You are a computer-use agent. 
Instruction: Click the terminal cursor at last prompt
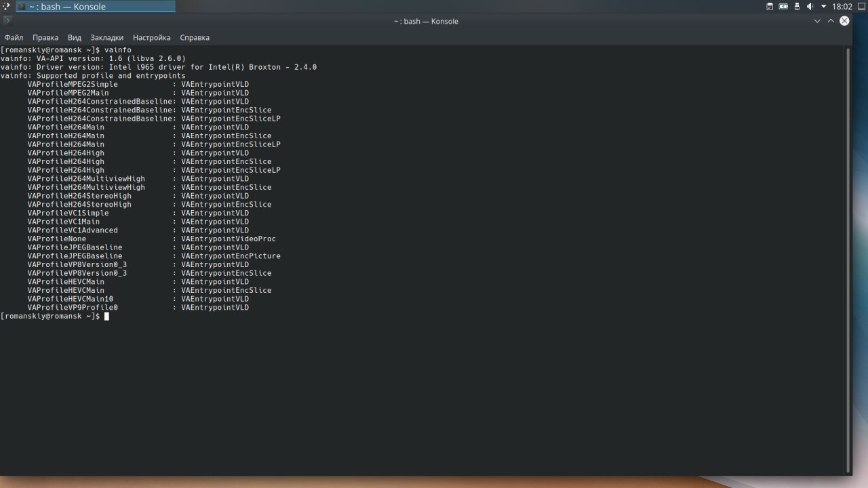click(106, 316)
